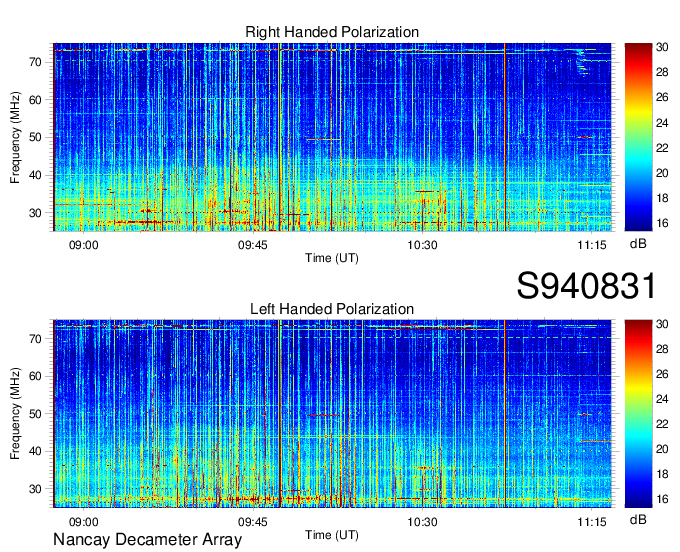
Task: Click the upper dB color scale bar
Action: [x=638, y=137]
